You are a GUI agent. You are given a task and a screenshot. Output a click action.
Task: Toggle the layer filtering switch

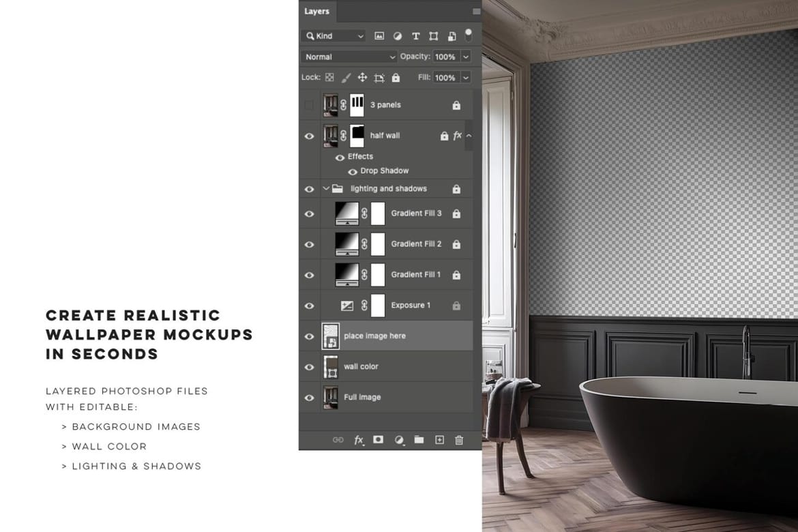pyautogui.click(x=468, y=35)
